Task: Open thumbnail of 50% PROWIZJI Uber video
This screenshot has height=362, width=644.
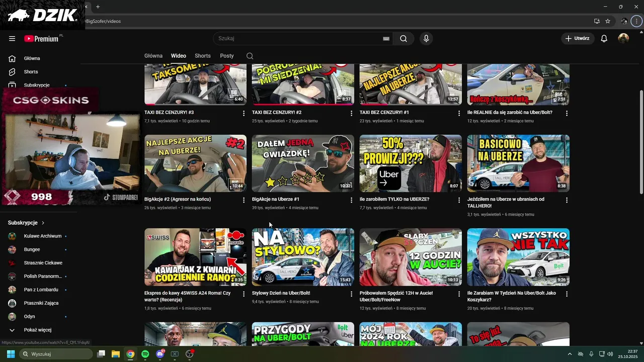Action: click(411, 163)
